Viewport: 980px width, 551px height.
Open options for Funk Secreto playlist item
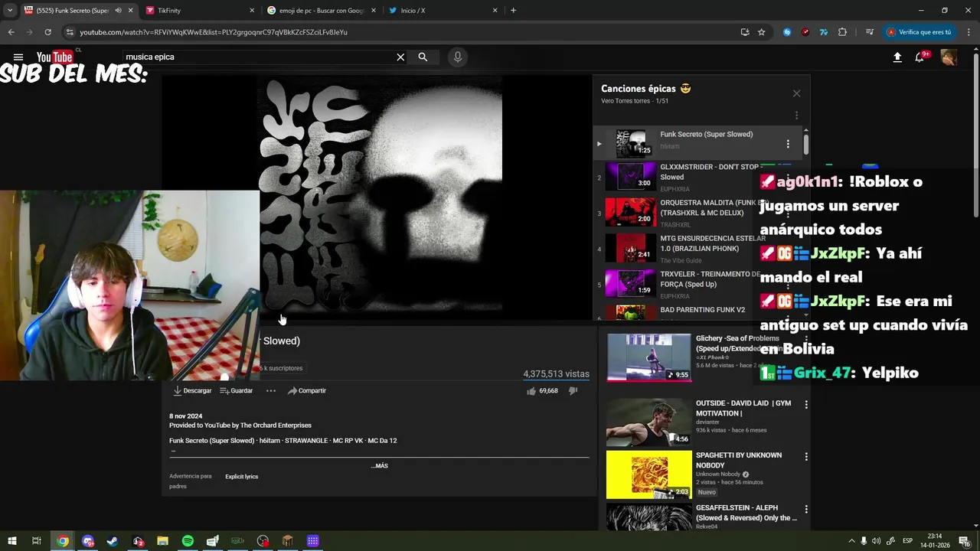point(788,144)
